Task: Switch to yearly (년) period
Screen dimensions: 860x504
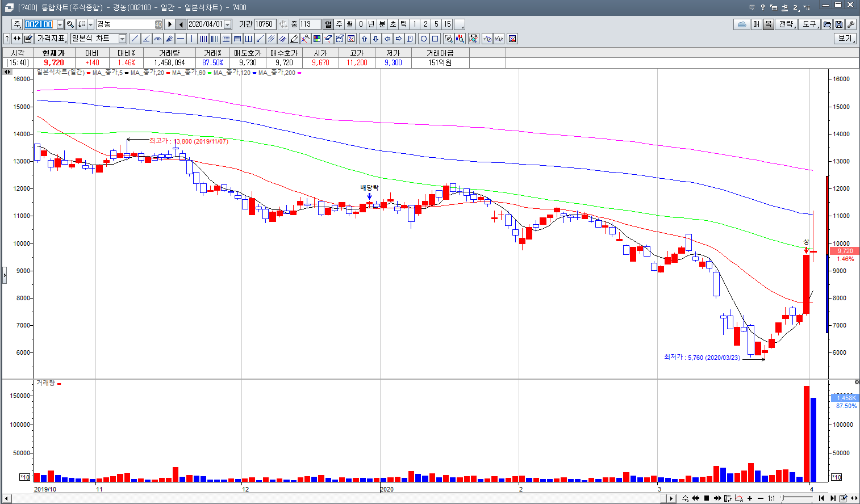Action: (x=371, y=24)
